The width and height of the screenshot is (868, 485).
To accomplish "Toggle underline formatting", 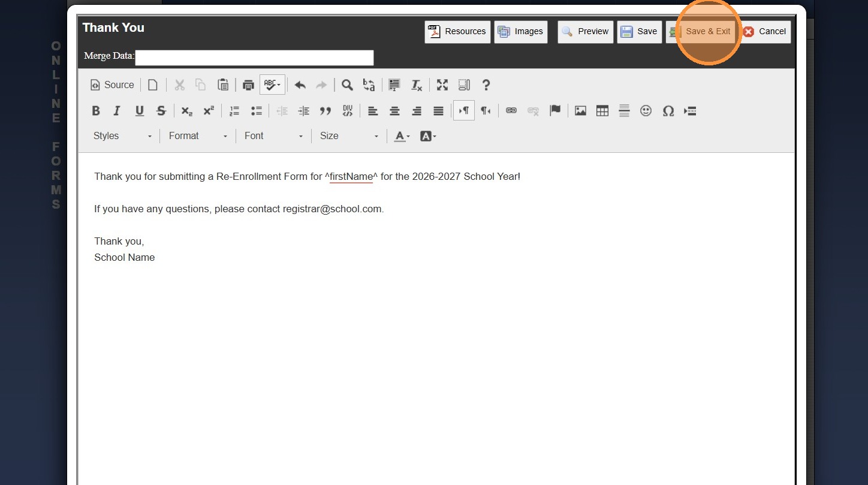I will pyautogui.click(x=139, y=111).
